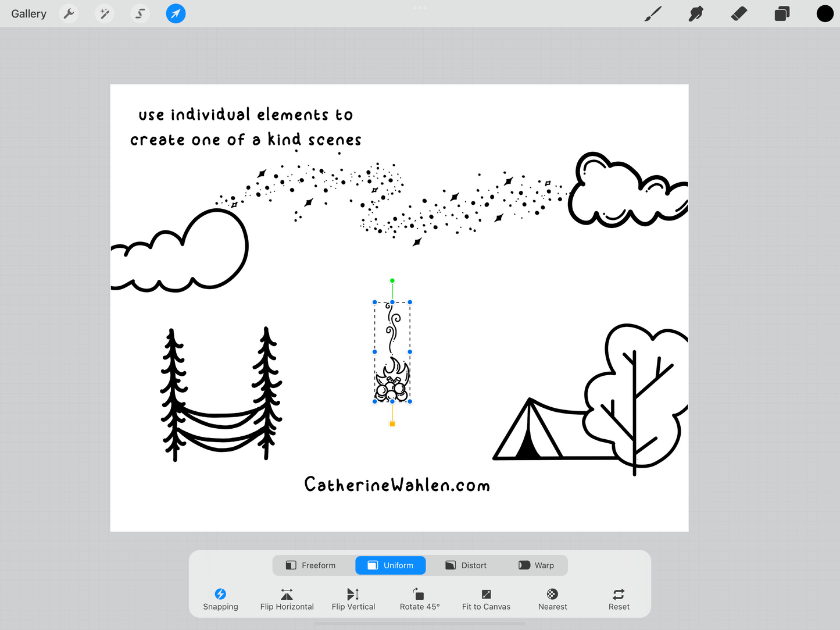The image size is (840, 630).
Task: Select the Eraser tool
Action: click(739, 13)
